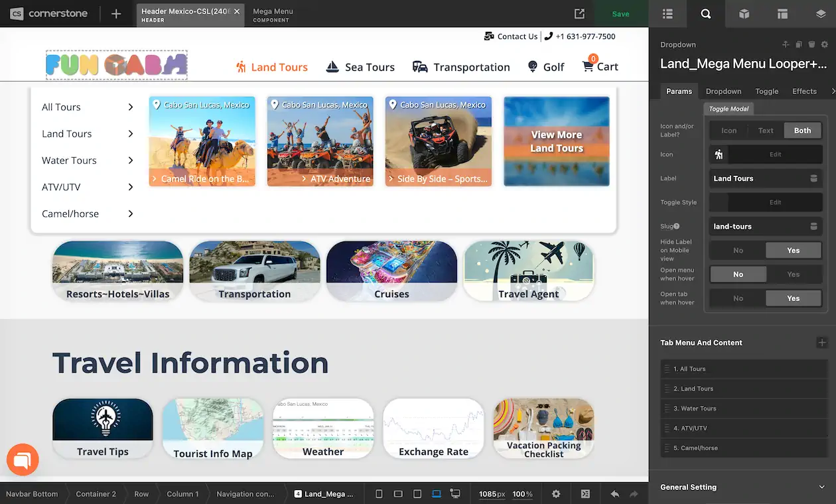Set Hide Label on Mobile view to No
This screenshot has width=836, height=504.
[738, 251]
